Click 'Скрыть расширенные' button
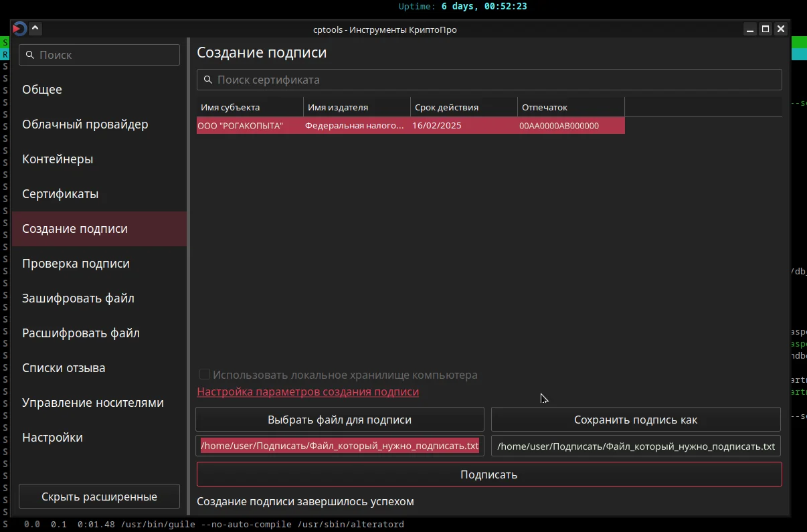 (99, 497)
